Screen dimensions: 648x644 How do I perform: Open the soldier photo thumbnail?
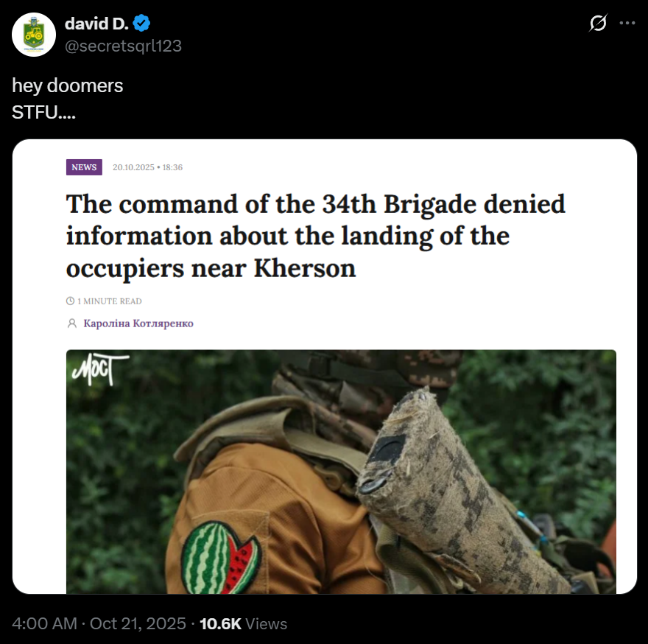[341, 472]
